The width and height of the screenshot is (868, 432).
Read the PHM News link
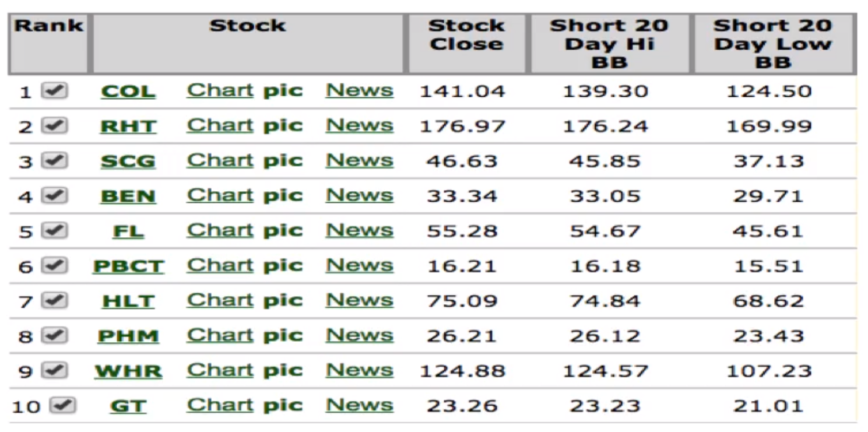click(x=359, y=336)
